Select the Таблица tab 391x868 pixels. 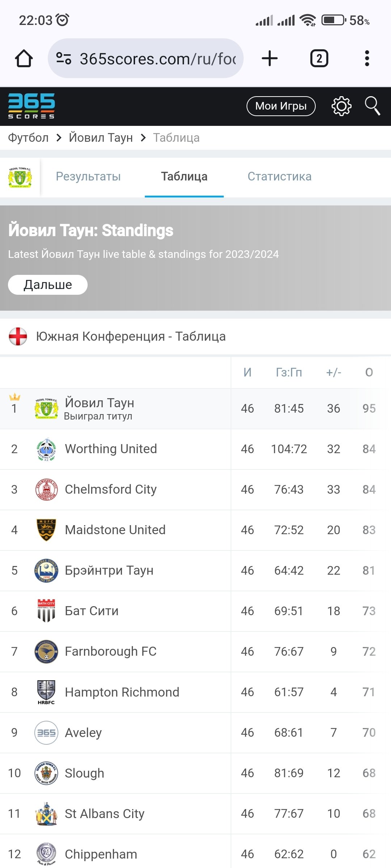[184, 176]
